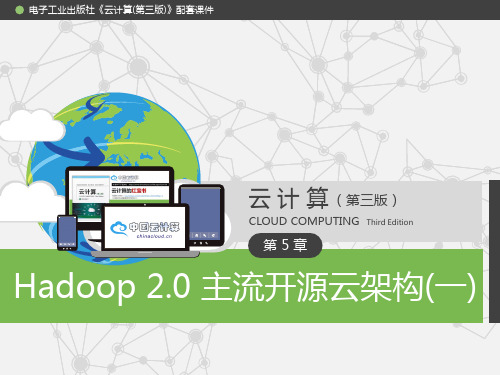Click the (第三版) edition text
The height and width of the screenshot is (375, 500).
point(367,200)
